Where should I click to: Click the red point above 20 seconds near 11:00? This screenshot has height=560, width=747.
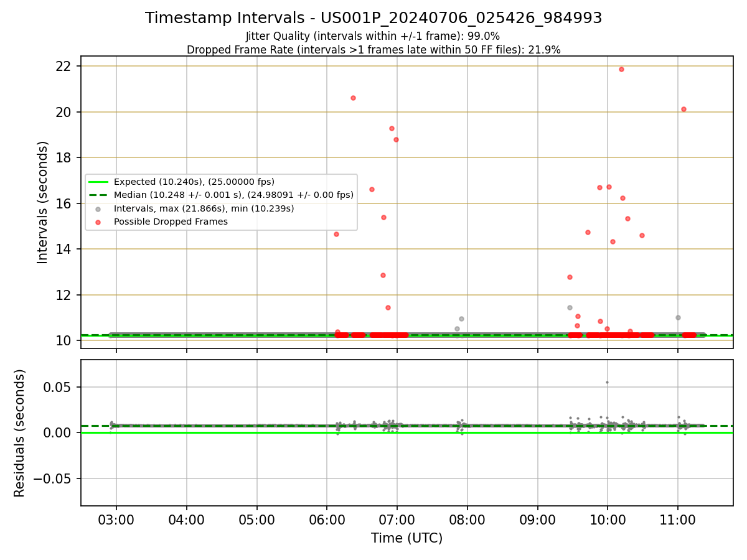coord(684,109)
